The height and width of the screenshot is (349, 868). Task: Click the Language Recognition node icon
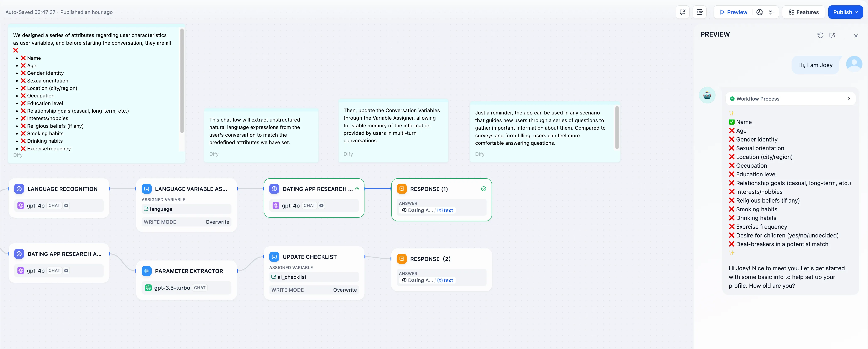click(x=19, y=189)
